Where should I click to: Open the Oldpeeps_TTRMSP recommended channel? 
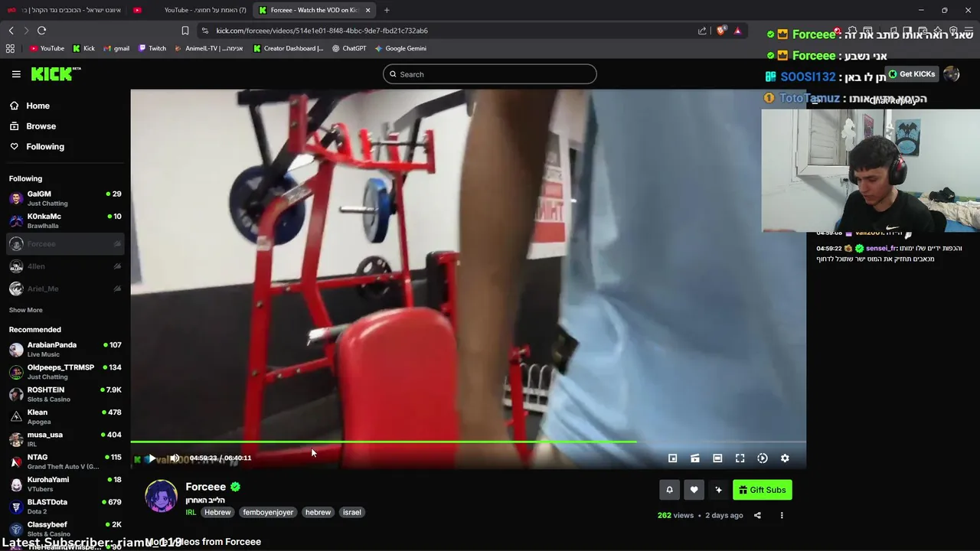click(x=65, y=372)
